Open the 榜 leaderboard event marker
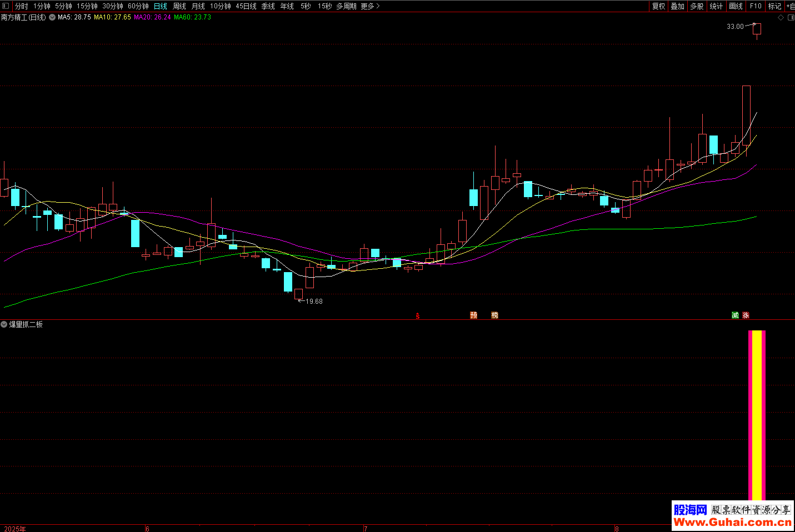 coord(494,315)
